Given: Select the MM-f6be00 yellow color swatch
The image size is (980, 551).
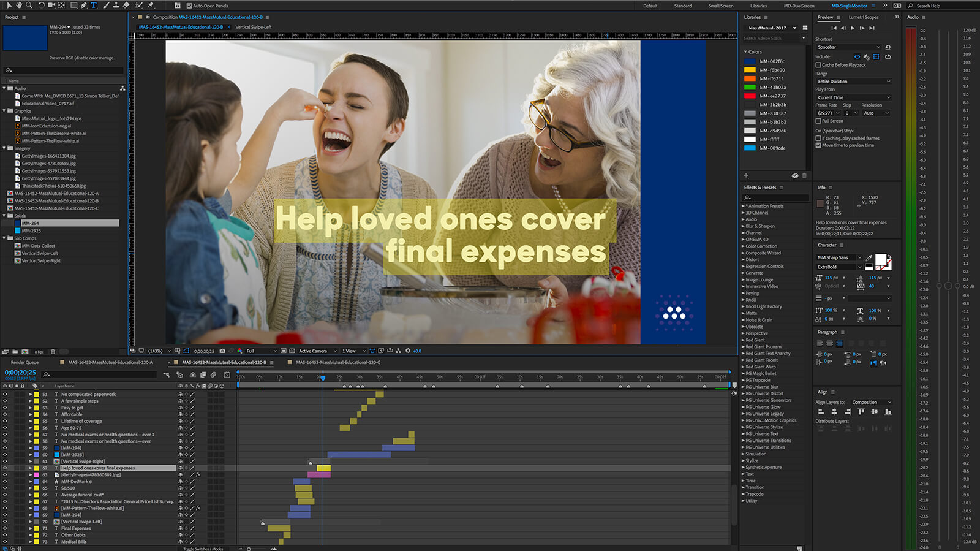Looking at the screenshot, I should coord(750,70).
